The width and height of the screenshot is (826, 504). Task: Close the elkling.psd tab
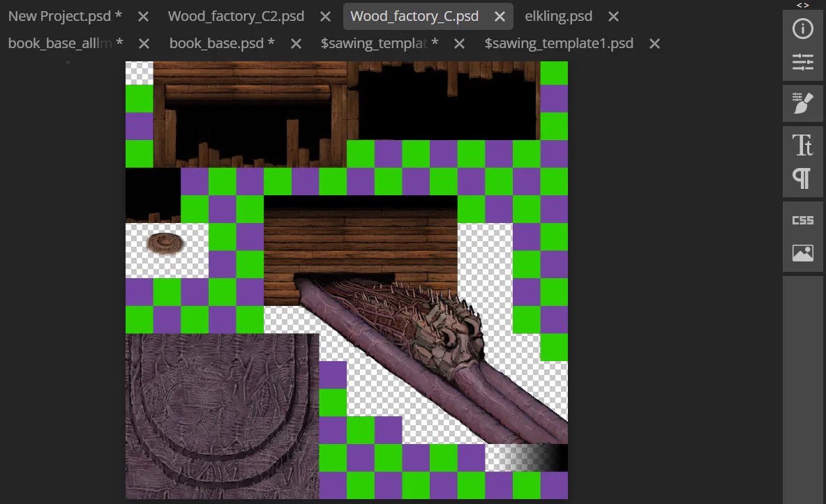613,17
